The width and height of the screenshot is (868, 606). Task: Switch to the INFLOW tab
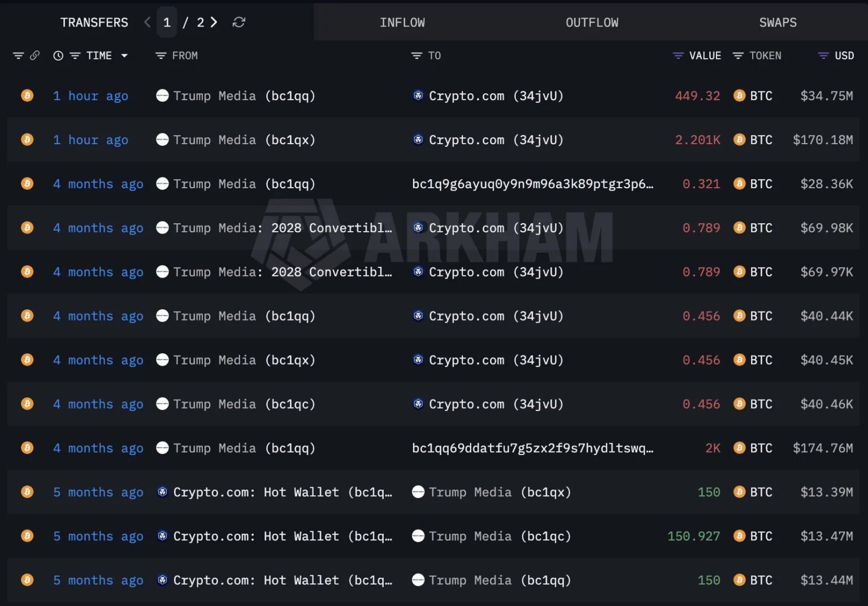pos(402,23)
